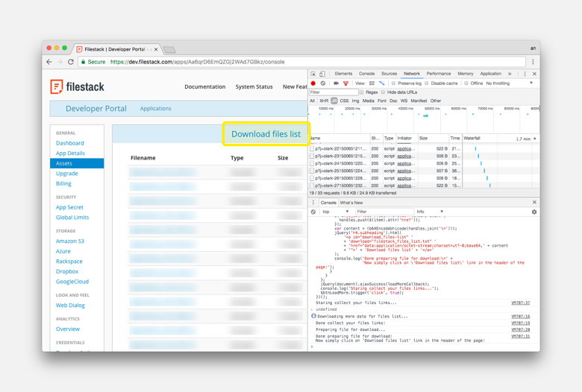Viewport: 582px width, 392px height.
Task: Open the No throttling dropdown
Action: [x=510, y=83]
